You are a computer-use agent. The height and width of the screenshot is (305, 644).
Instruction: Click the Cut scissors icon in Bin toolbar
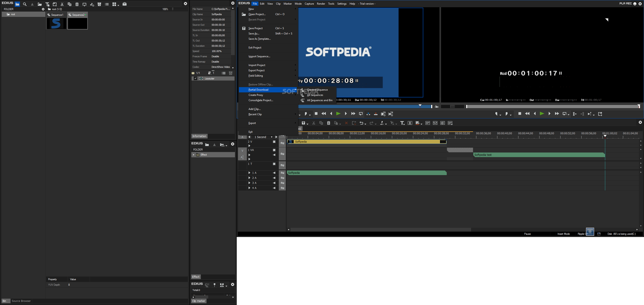coord(62,4)
